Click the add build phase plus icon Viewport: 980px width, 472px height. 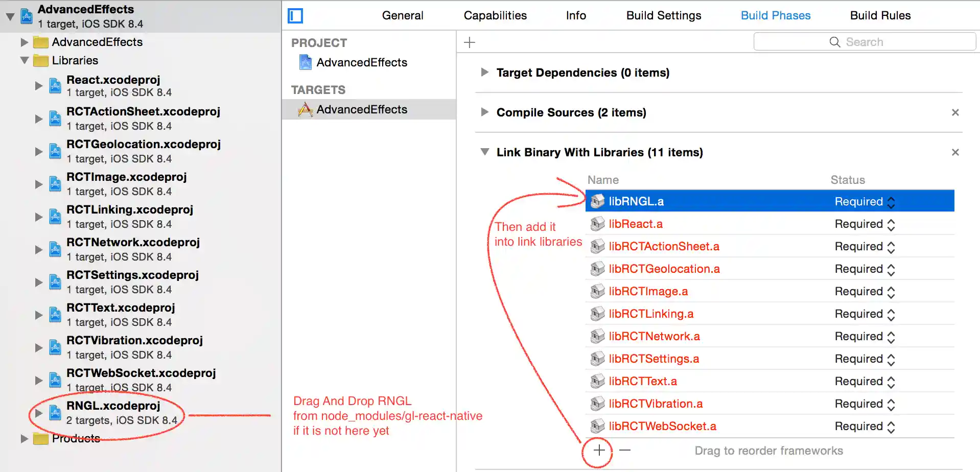470,42
